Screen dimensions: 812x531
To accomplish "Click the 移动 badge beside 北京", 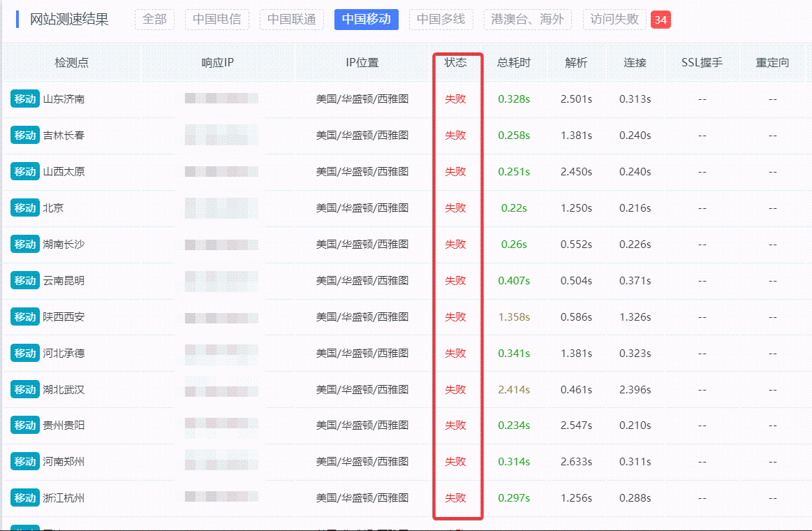I will point(25,208).
